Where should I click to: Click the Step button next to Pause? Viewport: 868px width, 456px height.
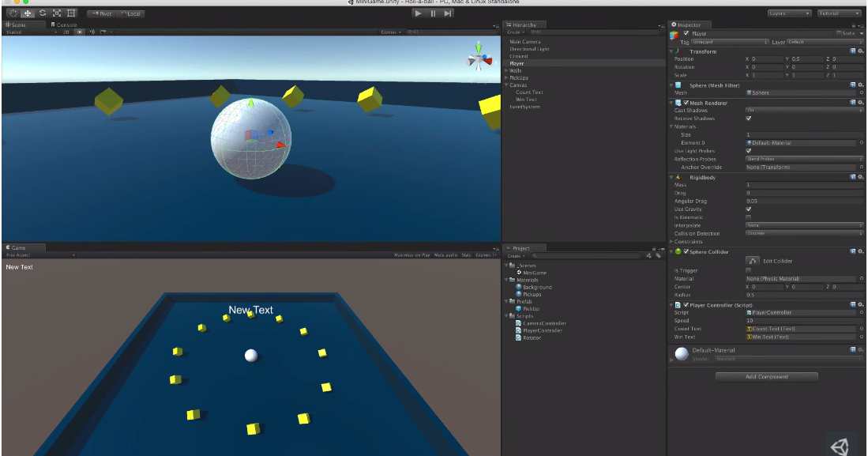(x=448, y=12)
